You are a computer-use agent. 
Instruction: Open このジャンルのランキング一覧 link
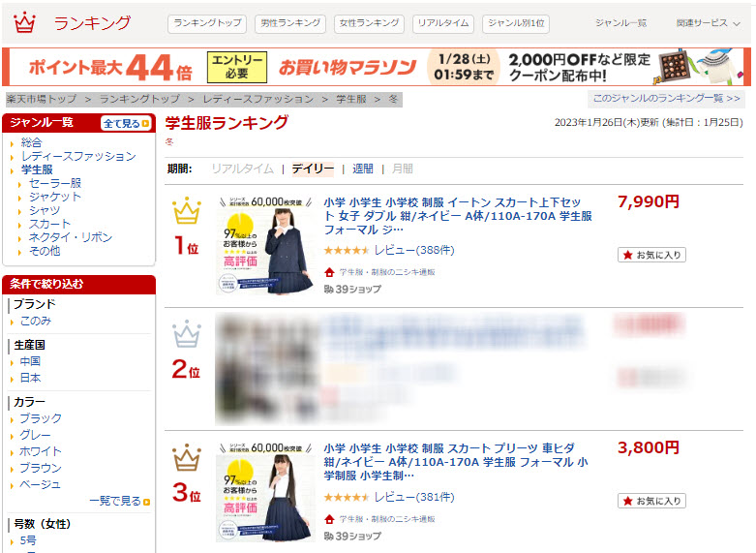point(666,99)
